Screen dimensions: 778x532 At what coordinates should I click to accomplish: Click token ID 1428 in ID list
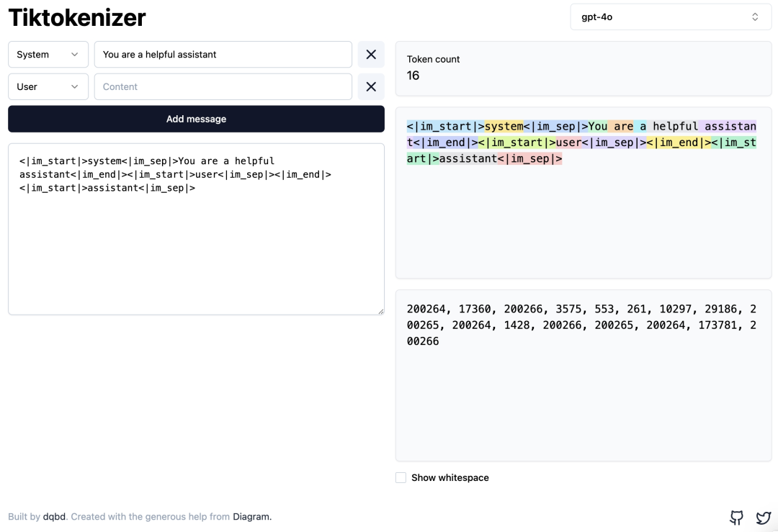517,325
